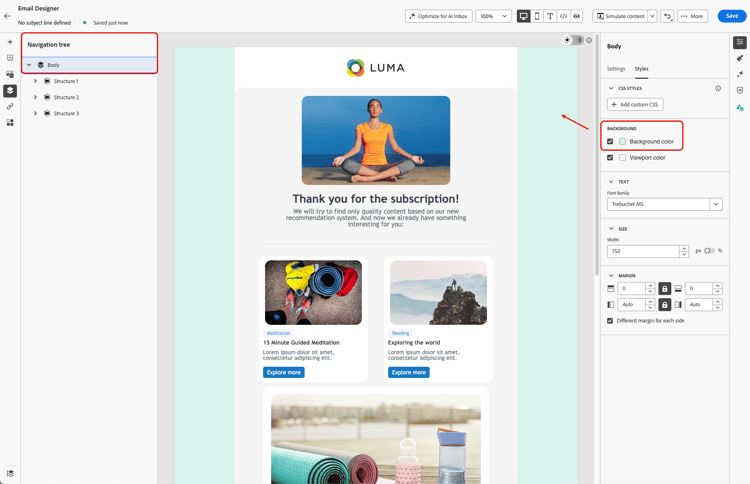The image size is (750, 484).
Task: Switch to HTML code view
Action: coord(563,16)
